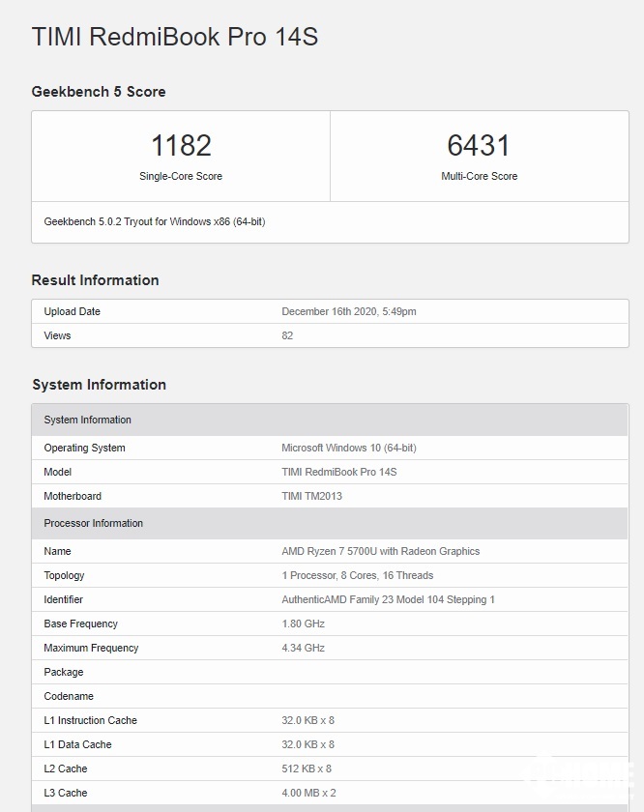This screenshot has width=644, height=812.
Task: Select the multi-core score value 6431
Action: (479, 145)
